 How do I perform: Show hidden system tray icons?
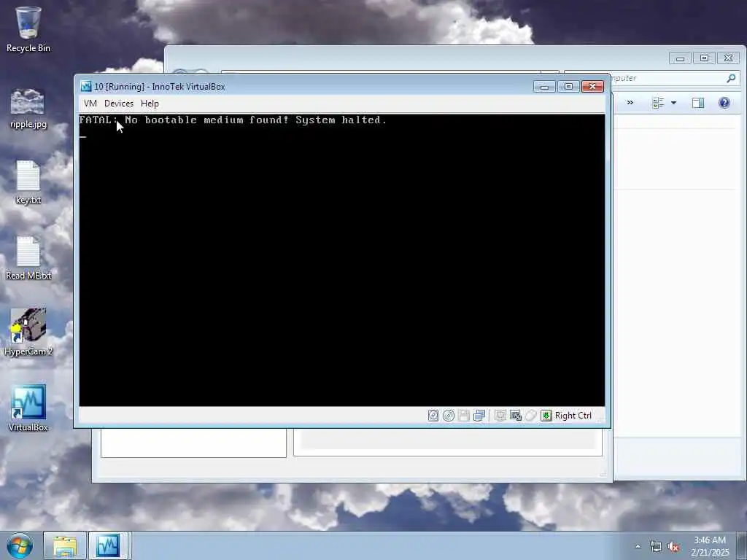[638, 546]
